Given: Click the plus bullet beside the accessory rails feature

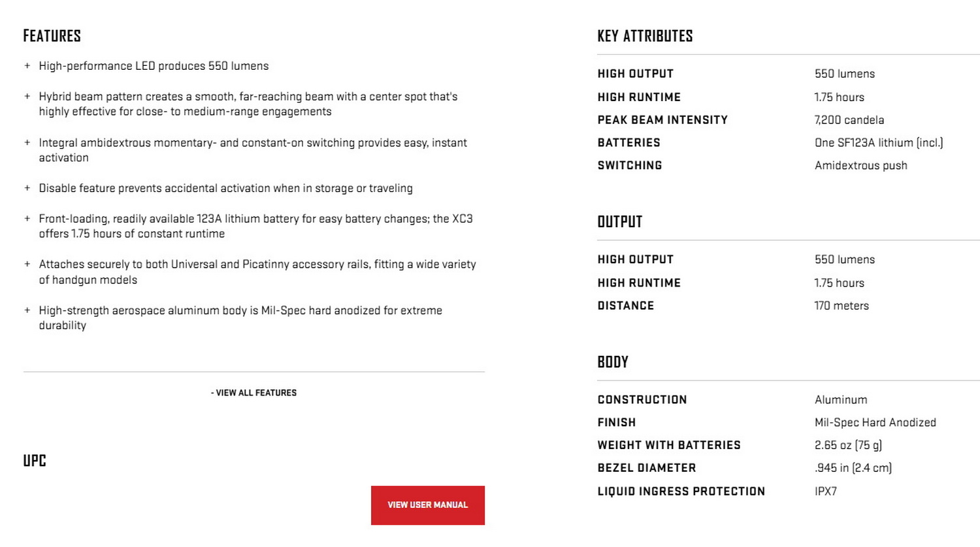Looking at the screenshot, I should (27, 264).
